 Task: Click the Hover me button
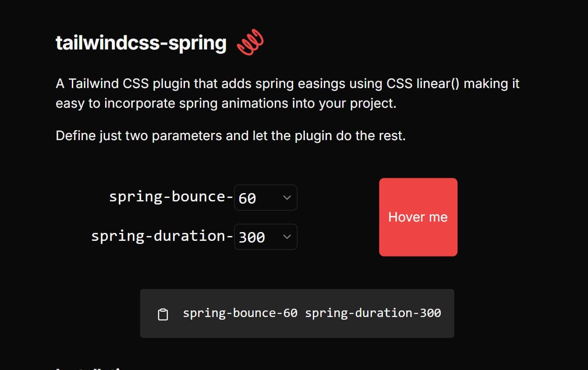418,217
